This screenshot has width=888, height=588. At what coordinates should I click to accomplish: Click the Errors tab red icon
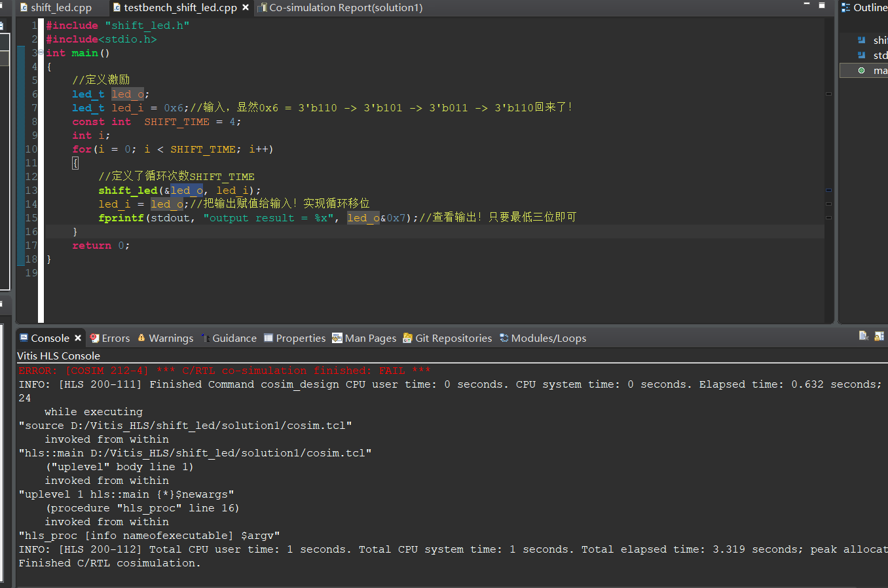(x=95, y=338)
